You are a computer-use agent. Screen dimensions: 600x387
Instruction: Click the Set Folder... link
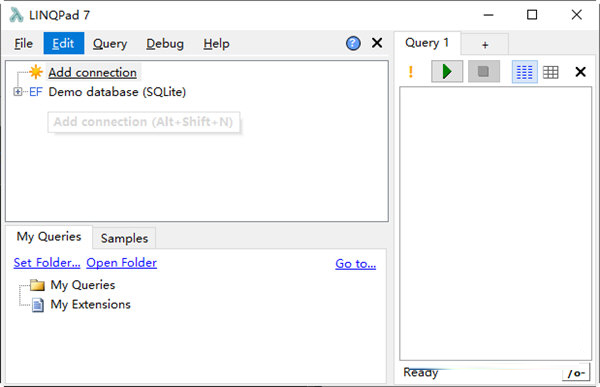(47, 263)
